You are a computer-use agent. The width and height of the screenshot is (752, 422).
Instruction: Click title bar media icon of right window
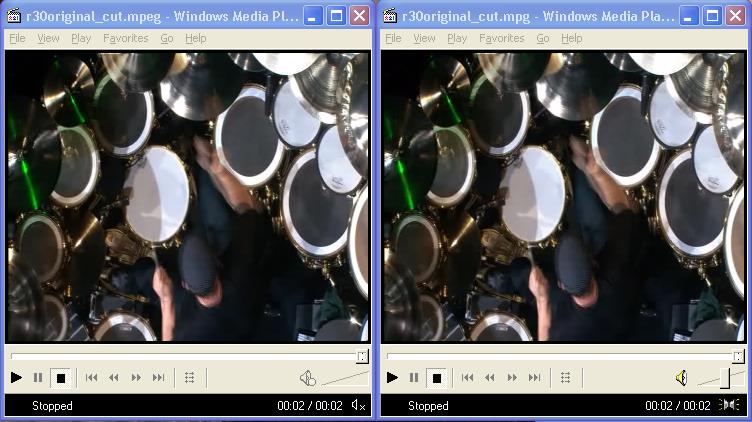click(390, 16)
